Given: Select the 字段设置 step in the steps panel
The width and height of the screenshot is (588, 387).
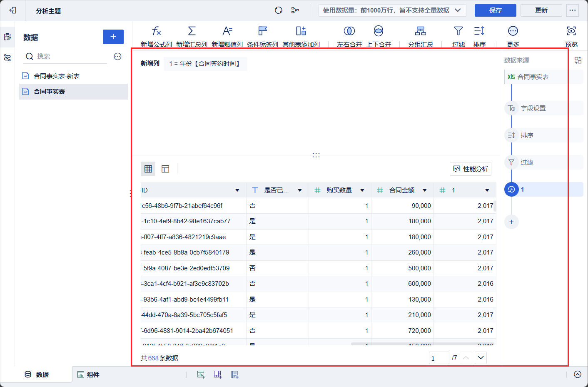Looking at the screenshot, I should 544,108.
